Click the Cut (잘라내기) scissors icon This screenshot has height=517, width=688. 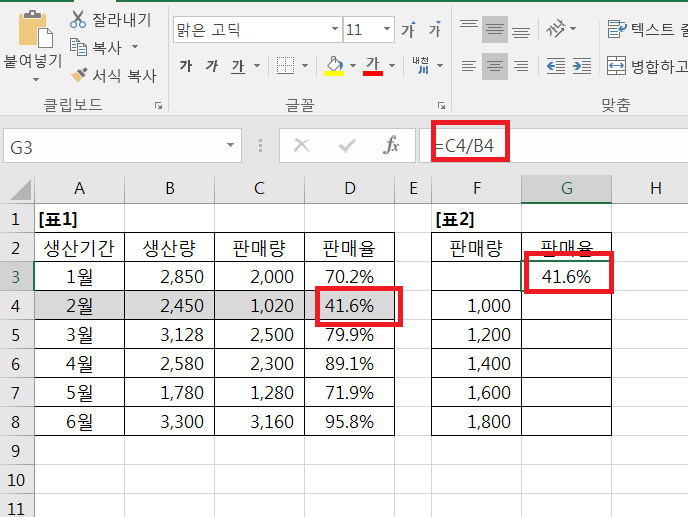click(78, 19)
